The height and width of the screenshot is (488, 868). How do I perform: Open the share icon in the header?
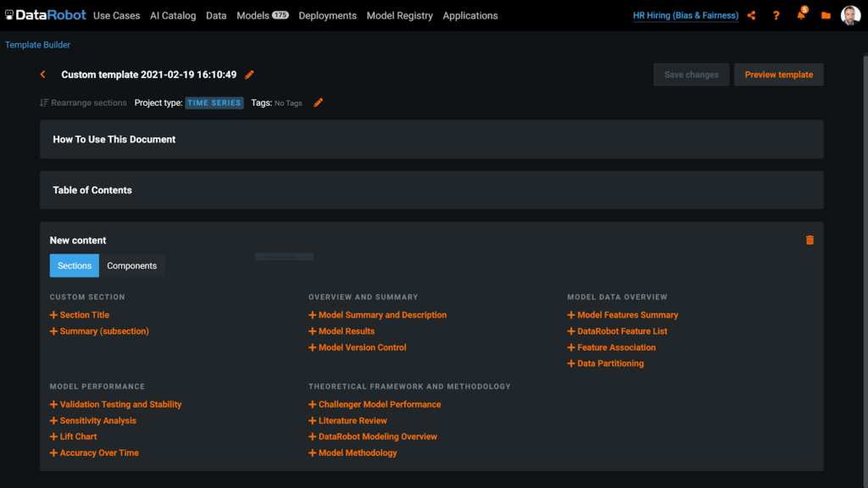point(751,15)
